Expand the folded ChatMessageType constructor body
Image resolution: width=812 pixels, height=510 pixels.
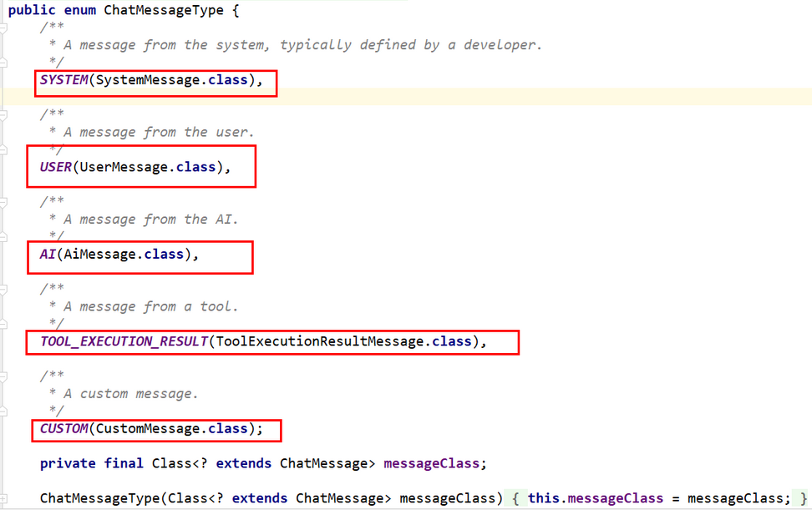coord(3,498)
